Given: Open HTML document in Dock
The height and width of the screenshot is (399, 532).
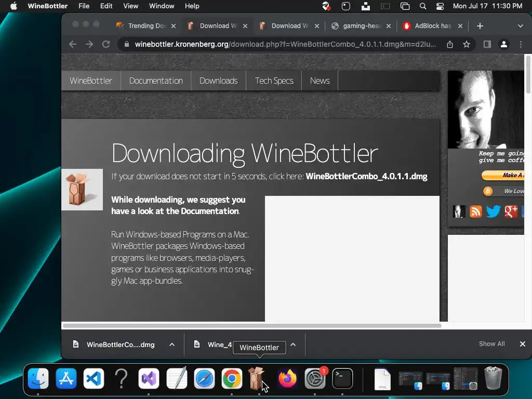Looking at the screenshot, I should coord(382,379).
